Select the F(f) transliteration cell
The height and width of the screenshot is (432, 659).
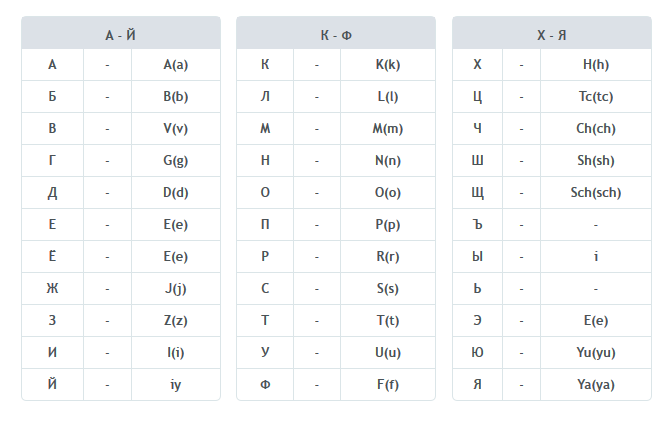[x=388, y=385]
